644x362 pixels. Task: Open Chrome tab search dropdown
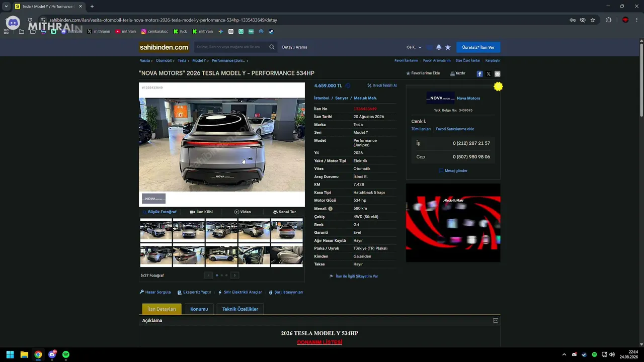6,7
